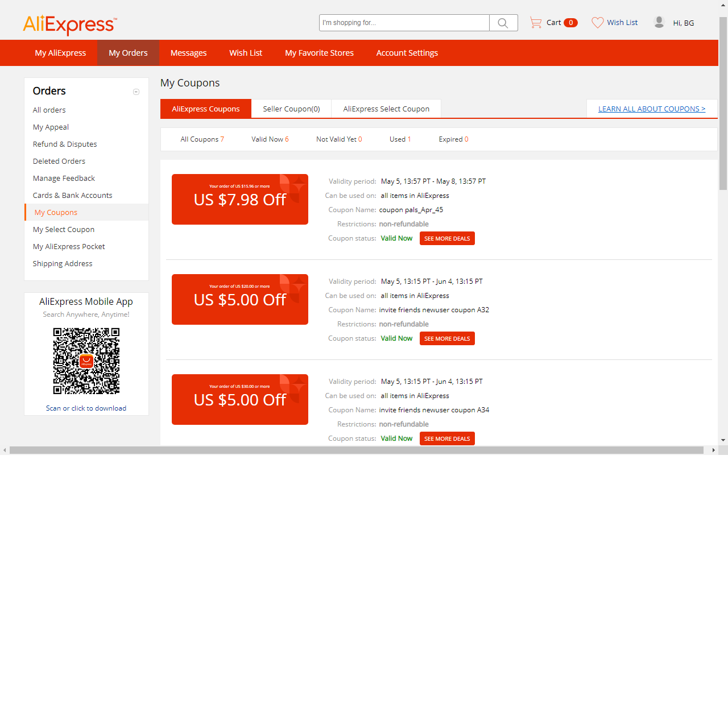The image size is (728, 716).
Task: Open Manage Feedback
Action: [64, 179]
